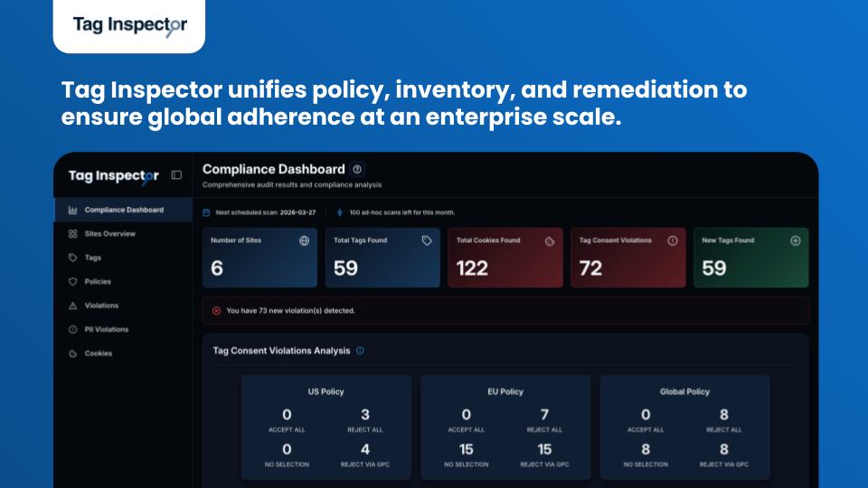Select PII Violations in sidebar

(123, 329)
